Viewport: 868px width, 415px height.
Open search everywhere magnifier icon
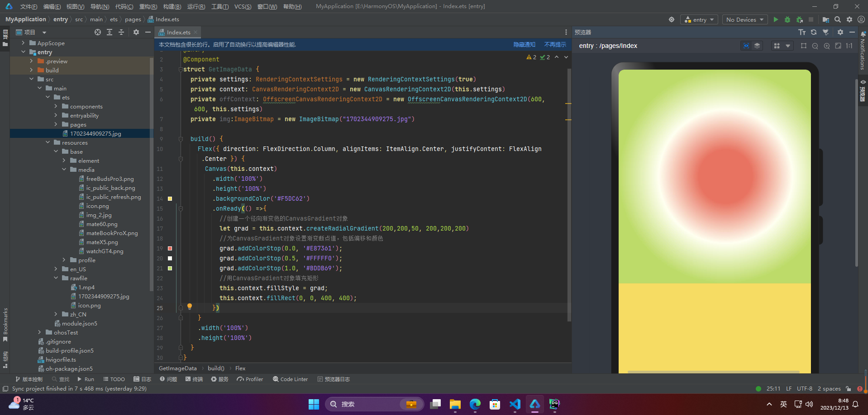838,19
